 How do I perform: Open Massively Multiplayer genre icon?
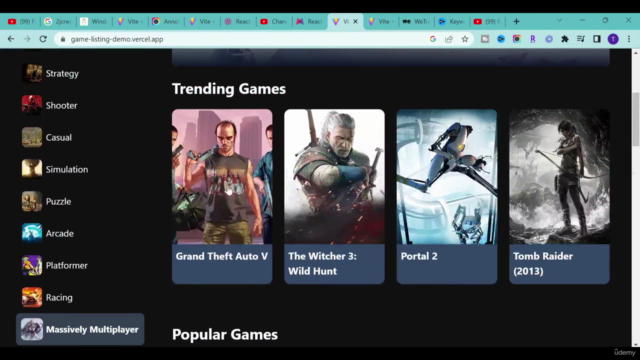click(x=32, y=329)
